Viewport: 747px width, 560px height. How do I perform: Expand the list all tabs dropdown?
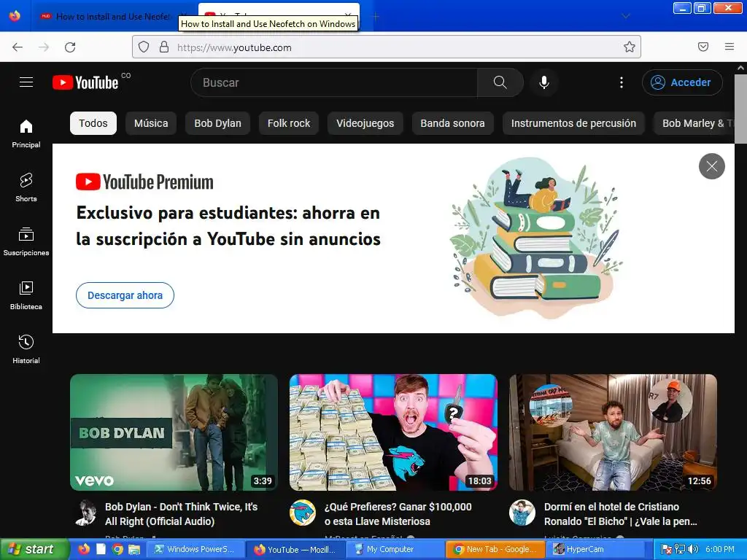tap(626, 16)
